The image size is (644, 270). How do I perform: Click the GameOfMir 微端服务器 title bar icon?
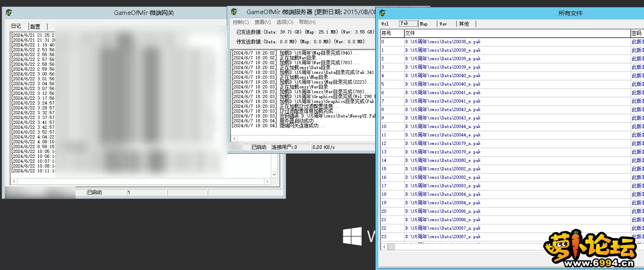click(234, 12)
